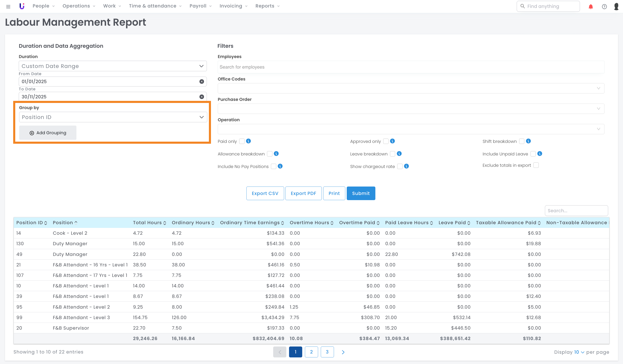Open the hamburger navigation menu
Image resolution: width=623 pixels, height=364 pixels.
(8, 6)
